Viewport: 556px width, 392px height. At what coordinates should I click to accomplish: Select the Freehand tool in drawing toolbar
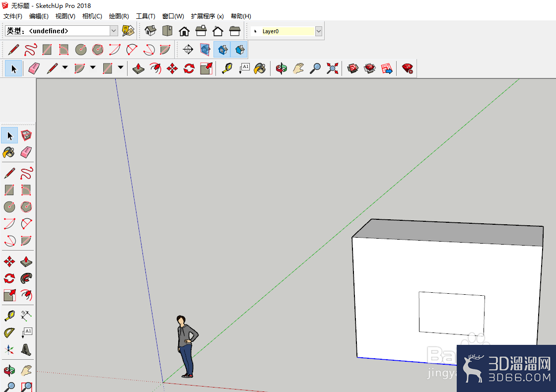pos(30,50)
